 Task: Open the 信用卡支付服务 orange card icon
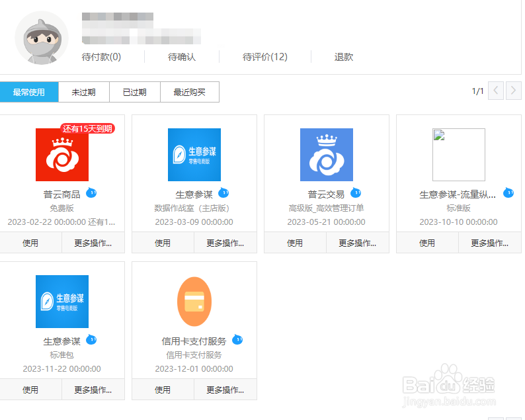(194, 302)
